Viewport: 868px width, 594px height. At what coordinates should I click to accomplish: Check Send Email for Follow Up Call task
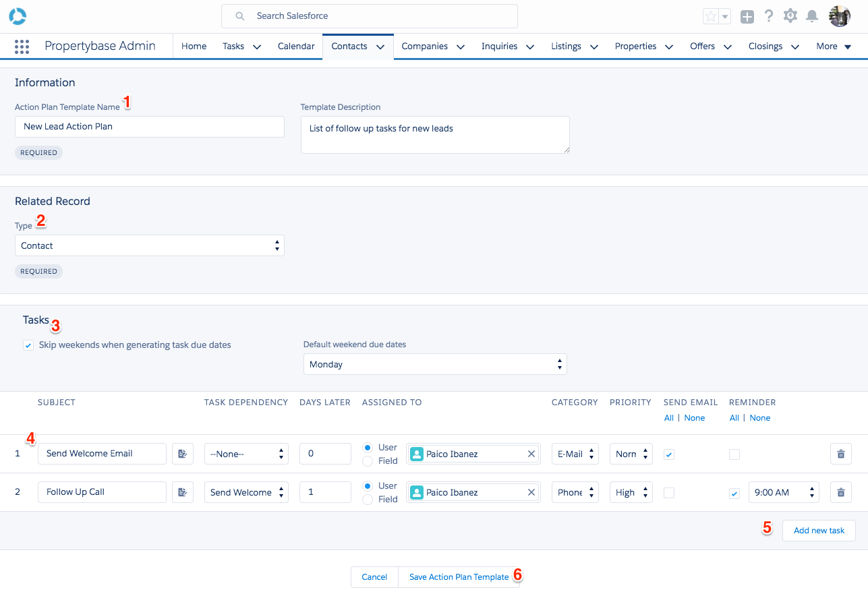tap(669, 493)
